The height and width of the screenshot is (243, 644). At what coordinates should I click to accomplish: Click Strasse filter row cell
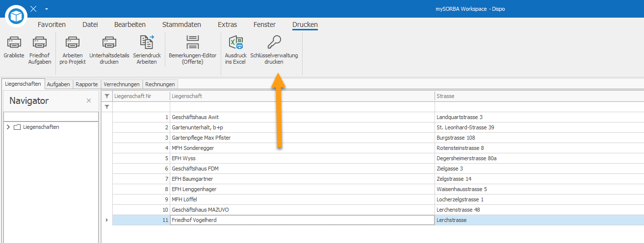(540, 107)
